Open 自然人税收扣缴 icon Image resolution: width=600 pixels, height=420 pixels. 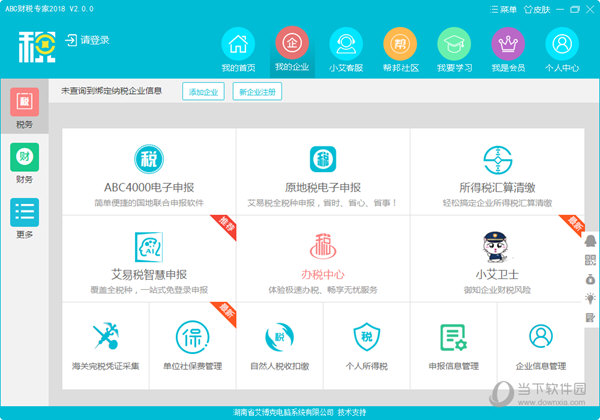(x=280, y=337)
